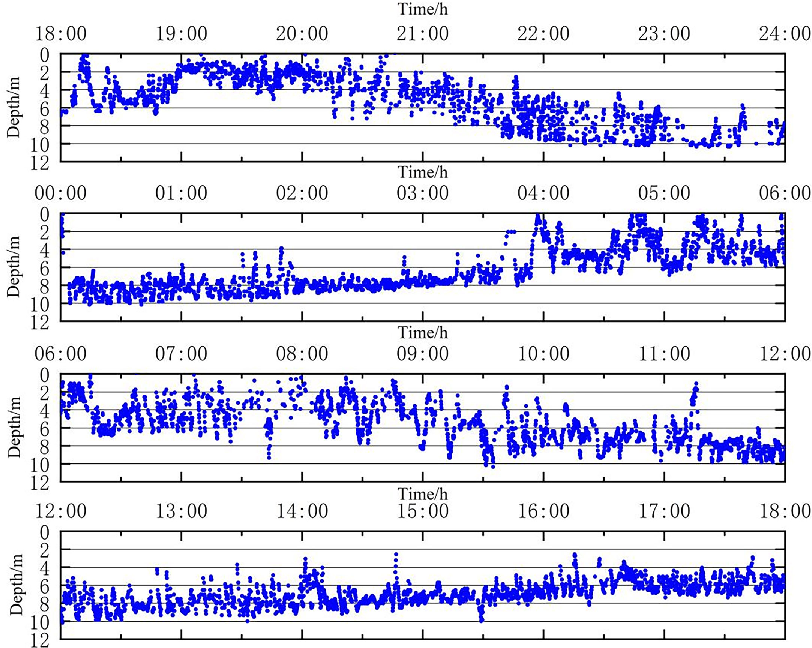Click the 03:00 time label

click(423, 193)
